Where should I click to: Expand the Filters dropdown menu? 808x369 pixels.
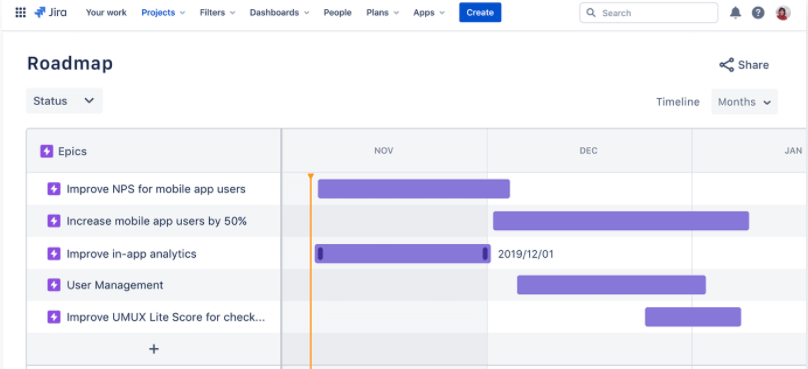[217, 13]
